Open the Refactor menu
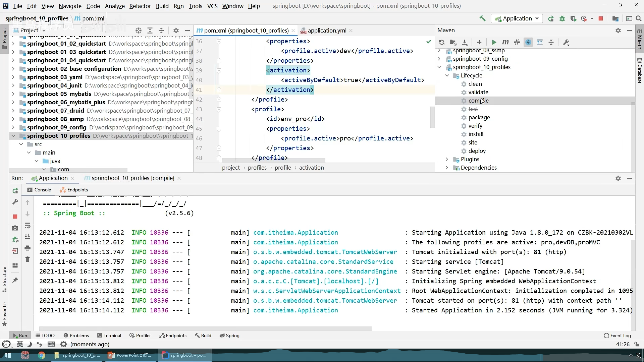This screenshot has width=644, height=362. [140, 6]
